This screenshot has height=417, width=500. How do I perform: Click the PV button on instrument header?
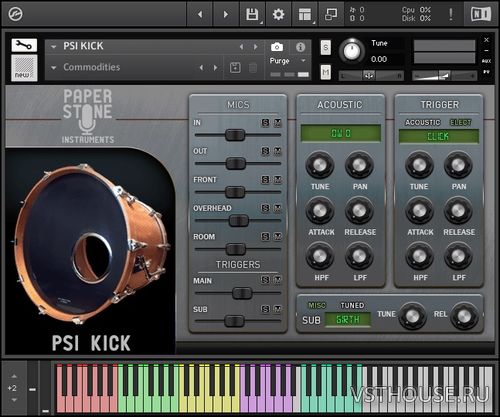[x=486, y=72]
